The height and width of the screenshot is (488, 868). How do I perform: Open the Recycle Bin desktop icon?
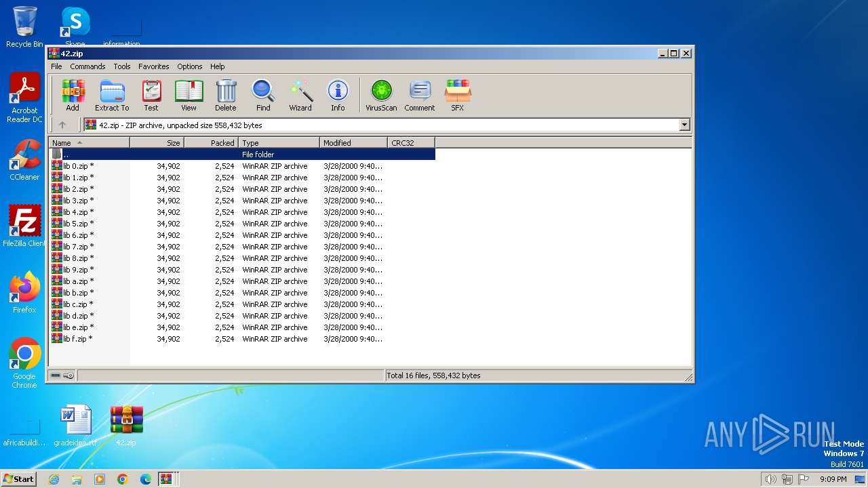[24, 27]
